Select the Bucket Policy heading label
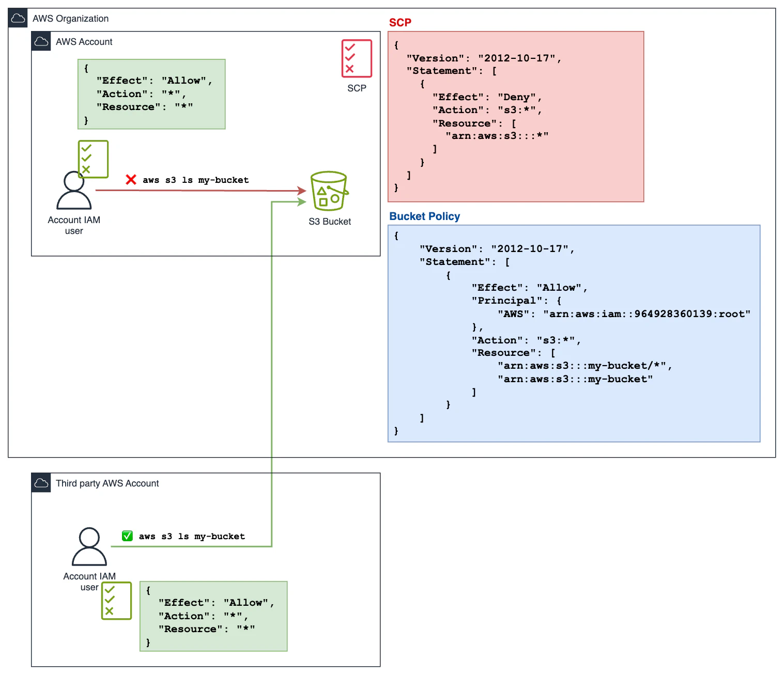The image size is (784, 675). [424, 216]
